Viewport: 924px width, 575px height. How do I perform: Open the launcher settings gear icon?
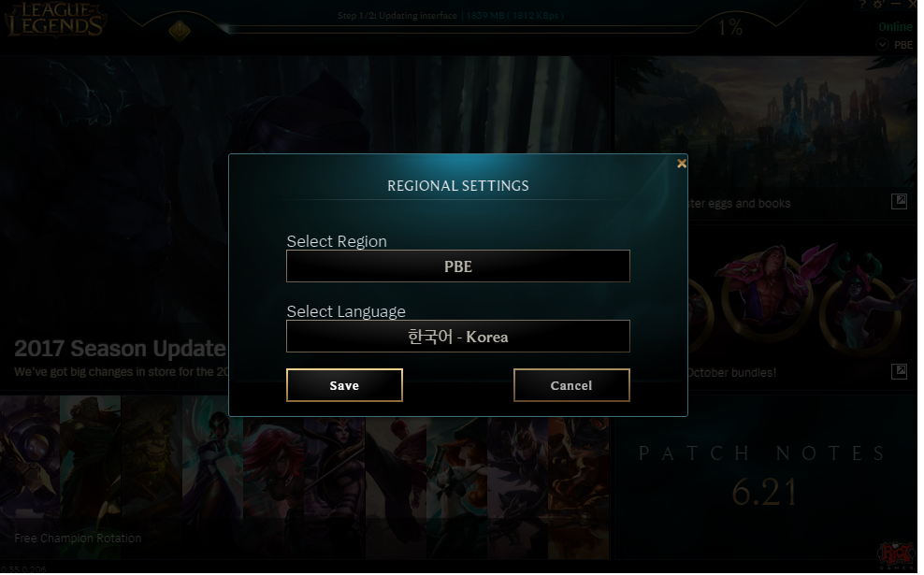tap(878, 4)
